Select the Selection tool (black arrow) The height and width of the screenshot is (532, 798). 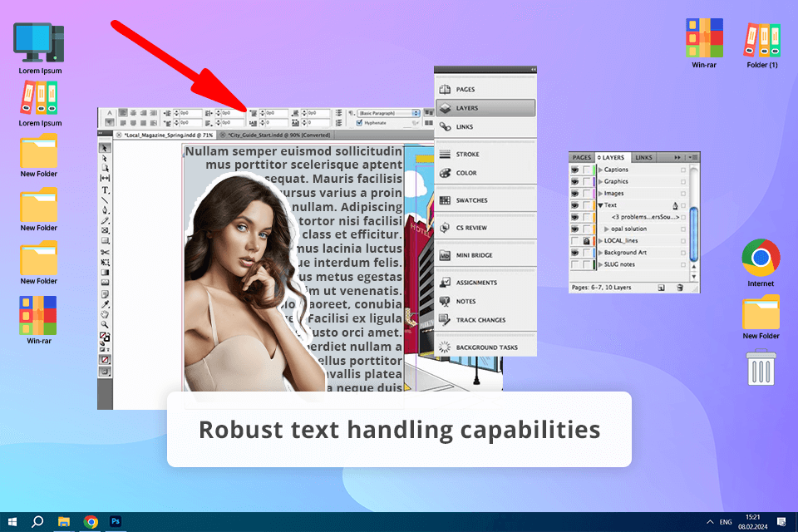[x=105, y=148]
